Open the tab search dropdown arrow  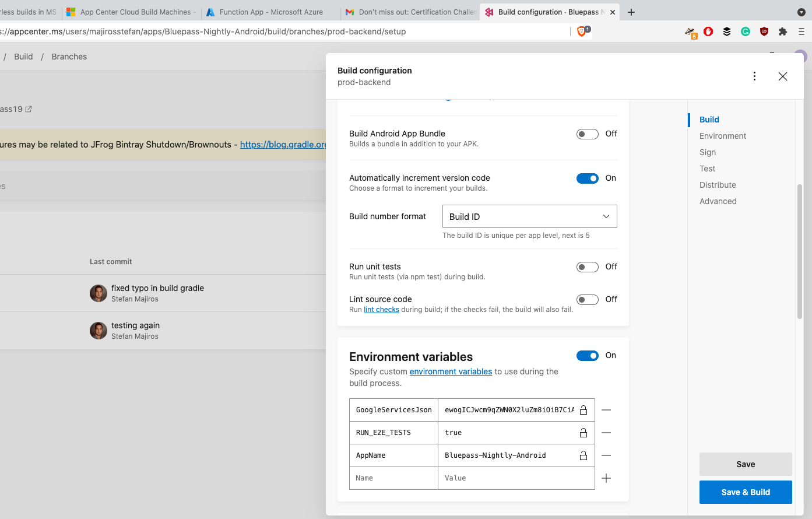[x=801, y=12]
